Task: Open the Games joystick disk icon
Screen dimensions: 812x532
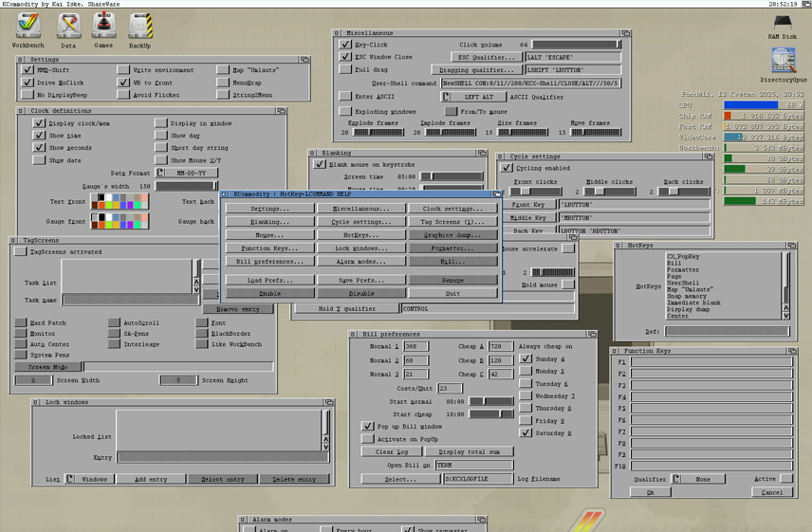Action: (x=103, y=26)
